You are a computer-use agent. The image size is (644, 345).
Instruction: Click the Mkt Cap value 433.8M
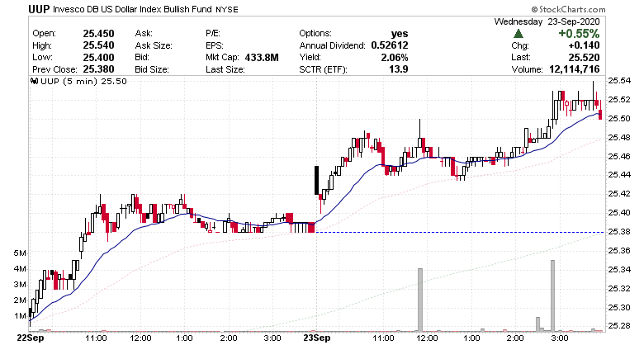[262, 57]
